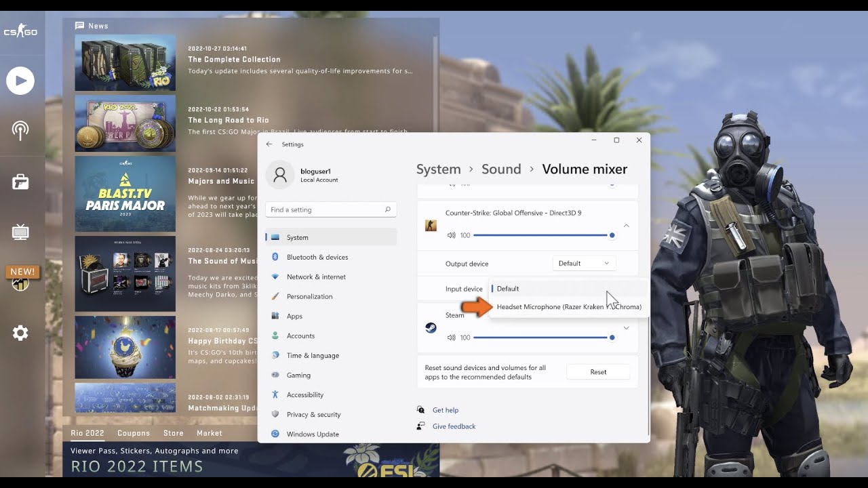868x488 pixels.
Task: Open the CS:GO inventory briefcase icon
Action: click(x=20, y=182)
